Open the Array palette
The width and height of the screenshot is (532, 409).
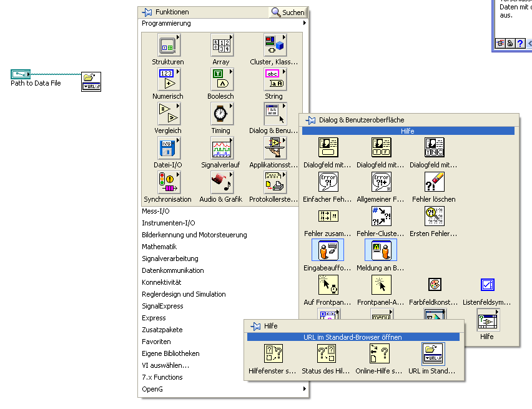221,45
